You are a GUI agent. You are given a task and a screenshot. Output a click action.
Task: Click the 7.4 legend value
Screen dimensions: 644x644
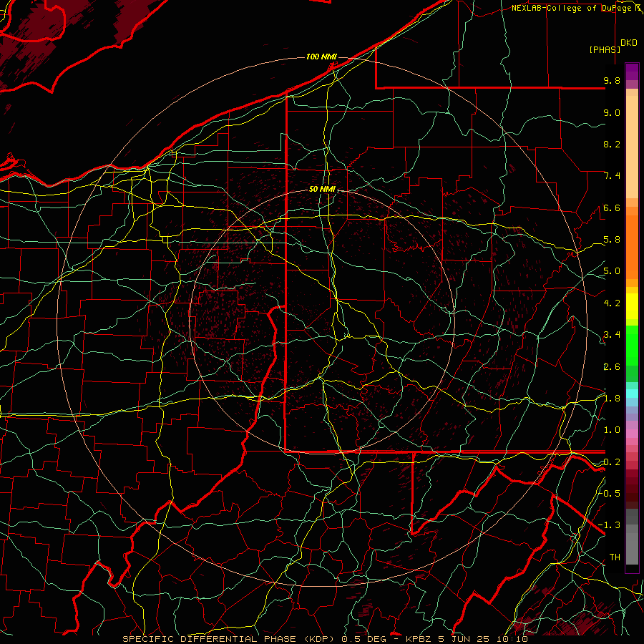click(x=612, y=176)
